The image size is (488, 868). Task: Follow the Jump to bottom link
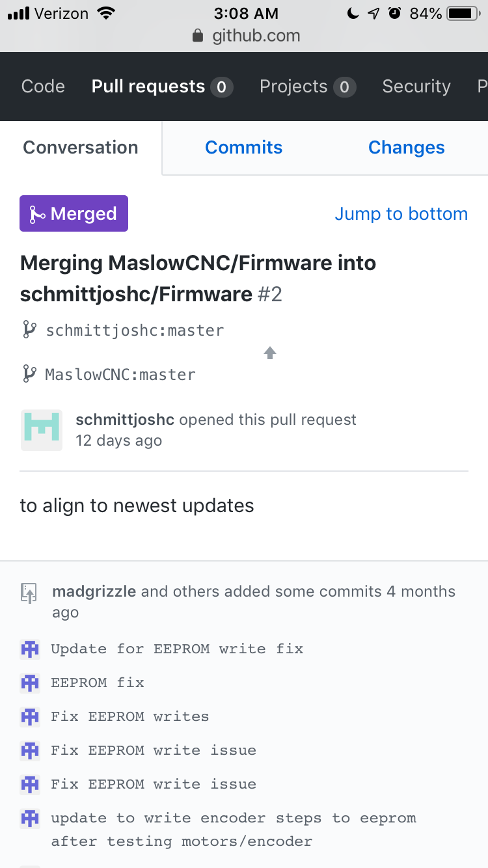pyautogui.click(x=401, y=213)
